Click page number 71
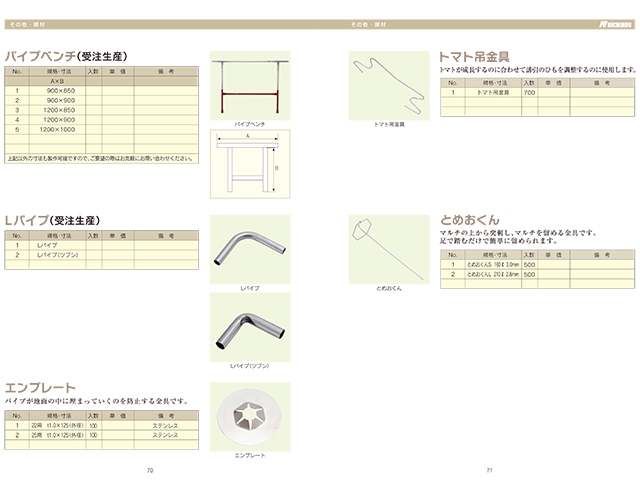 pos(489,471)
